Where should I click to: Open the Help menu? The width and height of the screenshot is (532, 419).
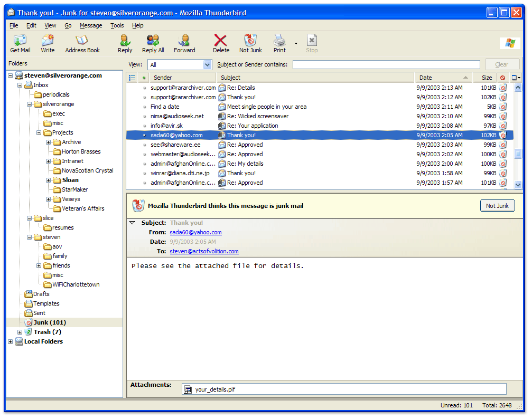(x=138, y=25)
